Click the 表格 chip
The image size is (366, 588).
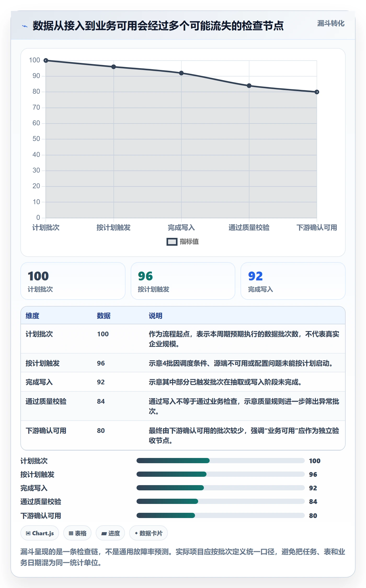pyautogui.click(x=77, y=533)
